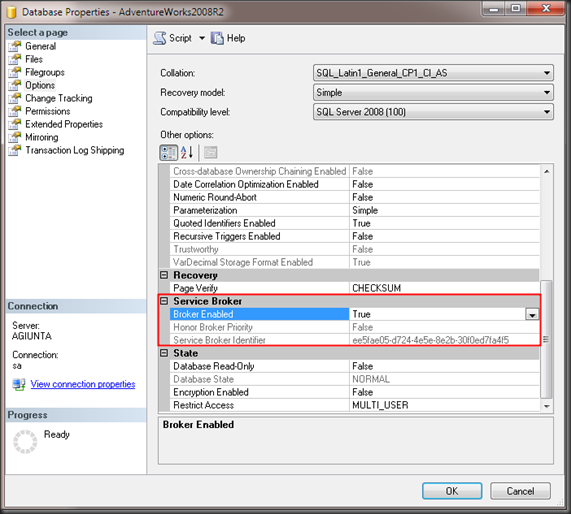Select Date Correlation Optimization Enabled row
This screenshot has height=514, width=571.
coord(354,184)
